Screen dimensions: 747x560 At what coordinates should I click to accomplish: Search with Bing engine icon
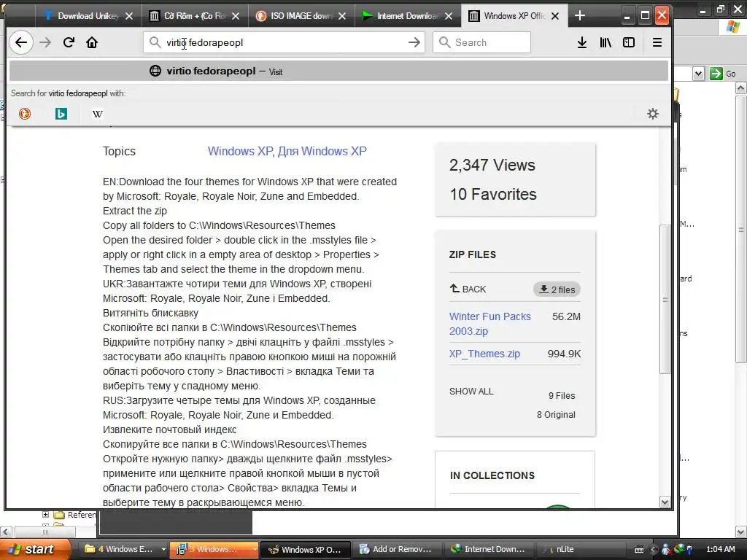(61, 113)
